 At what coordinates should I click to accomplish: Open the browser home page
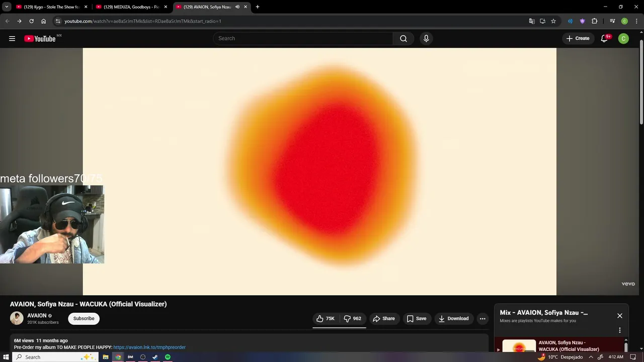44,21
